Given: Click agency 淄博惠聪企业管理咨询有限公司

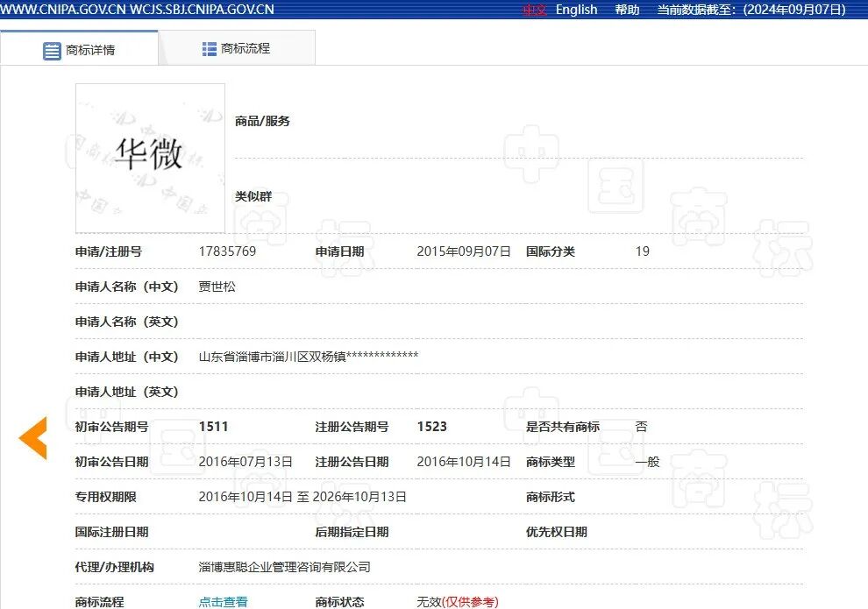Looking at the screenshot, I should tap(283, 567).
